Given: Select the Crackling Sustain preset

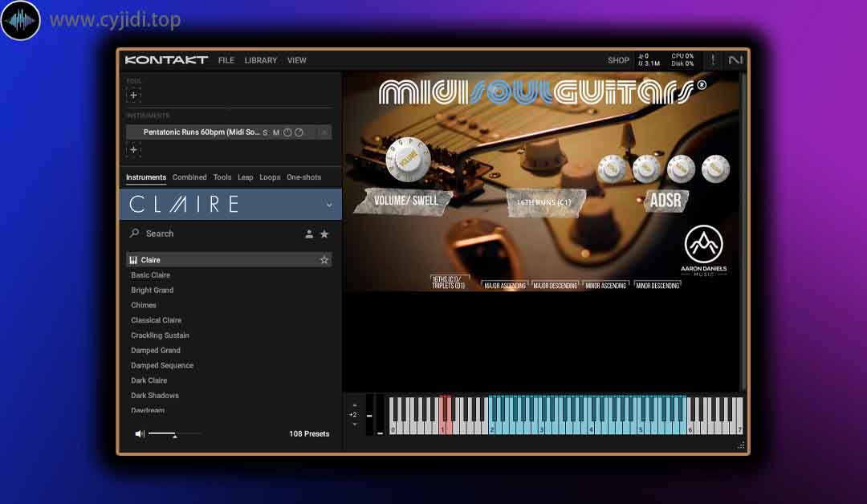Looking at the screenshot, I should [160, 335].
